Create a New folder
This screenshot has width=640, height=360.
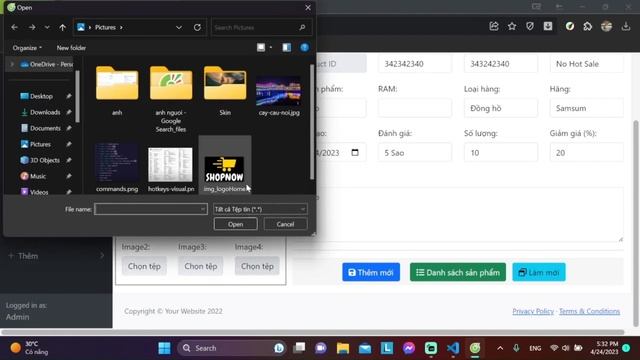pyautogui.click(x=71, y=48)
